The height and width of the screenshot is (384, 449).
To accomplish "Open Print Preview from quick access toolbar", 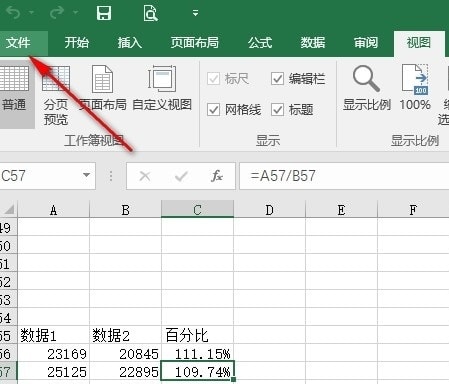I will tap(151, 13).
